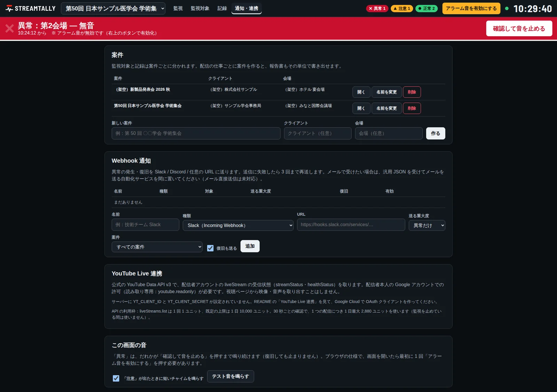Image resolution: width=557 pixels, height=392 pixels.
Task: Click アラーム音を有効にする button
Action: pyautogui.click(x=471, y=8)
